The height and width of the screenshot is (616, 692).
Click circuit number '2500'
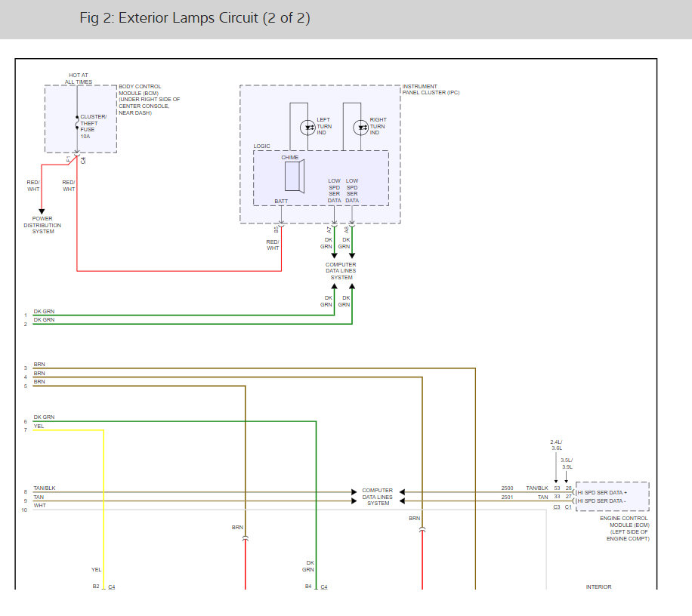pyautogui.click(x=507, y=488)
